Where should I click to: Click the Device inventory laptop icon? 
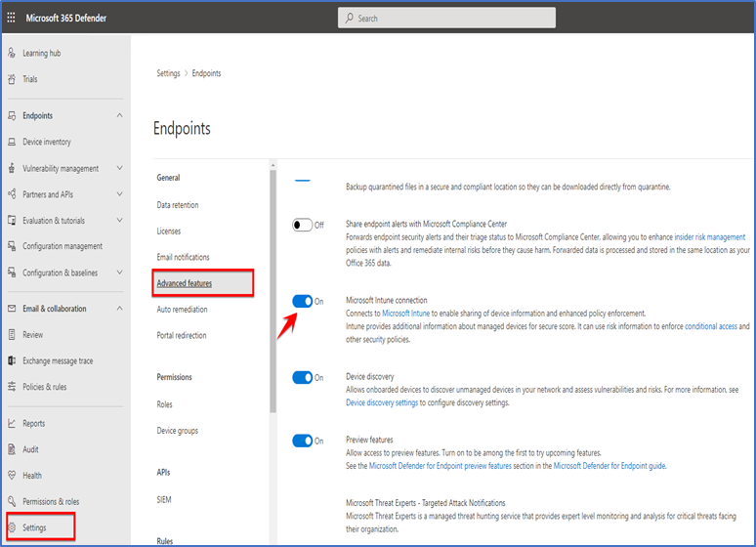12,142
